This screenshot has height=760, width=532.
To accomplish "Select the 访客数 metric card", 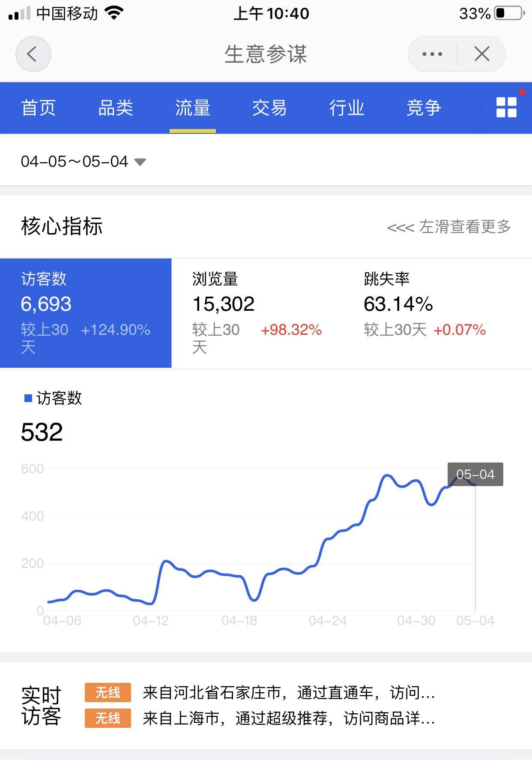I will (86, 313).
